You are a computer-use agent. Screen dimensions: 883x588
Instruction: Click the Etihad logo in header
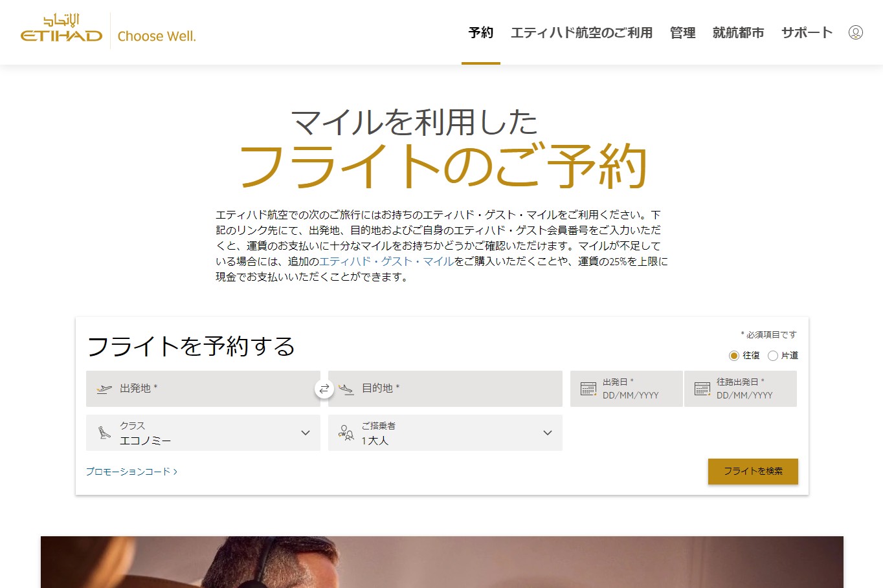coord(61,28)
